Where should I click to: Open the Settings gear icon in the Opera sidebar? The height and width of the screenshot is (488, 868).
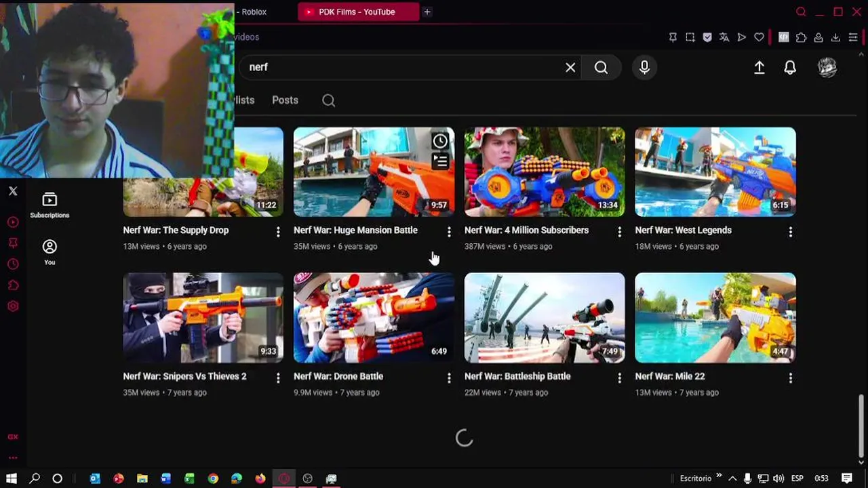coord(13,306)
